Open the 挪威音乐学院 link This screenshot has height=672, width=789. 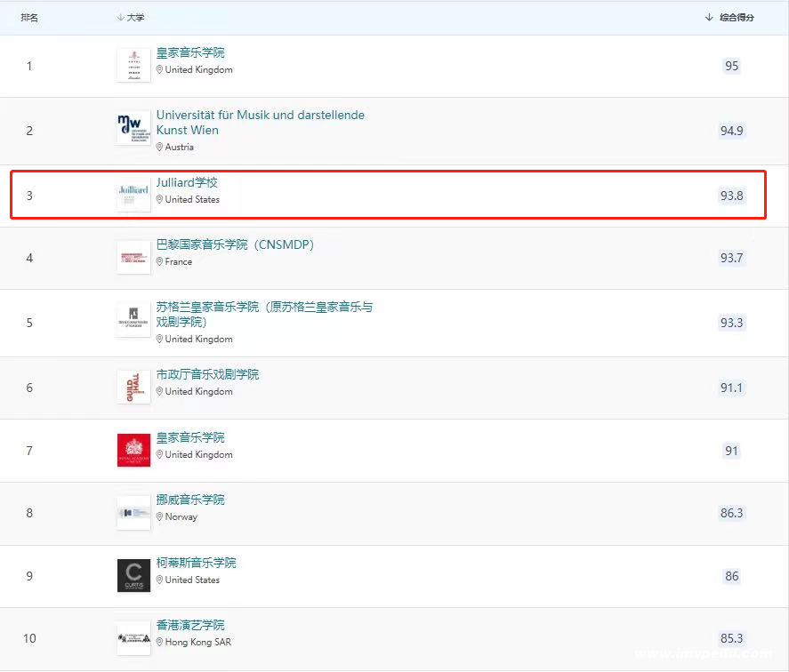tap(190, 500)
